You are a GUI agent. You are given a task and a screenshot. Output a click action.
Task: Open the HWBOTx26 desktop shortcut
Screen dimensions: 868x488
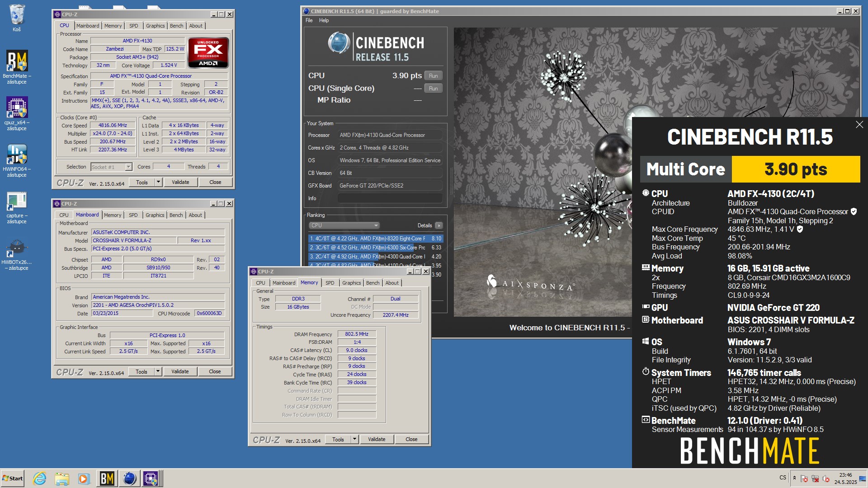(17, 254)
